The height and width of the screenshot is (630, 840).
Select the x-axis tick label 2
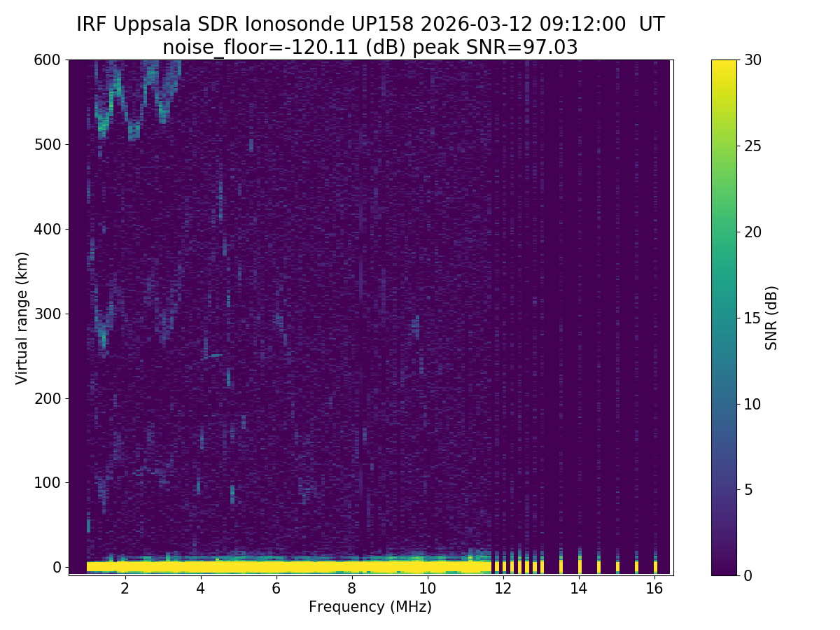pos(125,589)
